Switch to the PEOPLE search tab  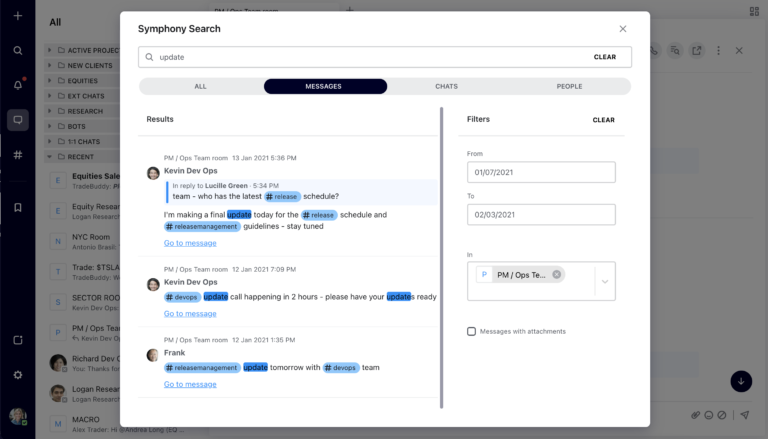click(x=569, y=87)
